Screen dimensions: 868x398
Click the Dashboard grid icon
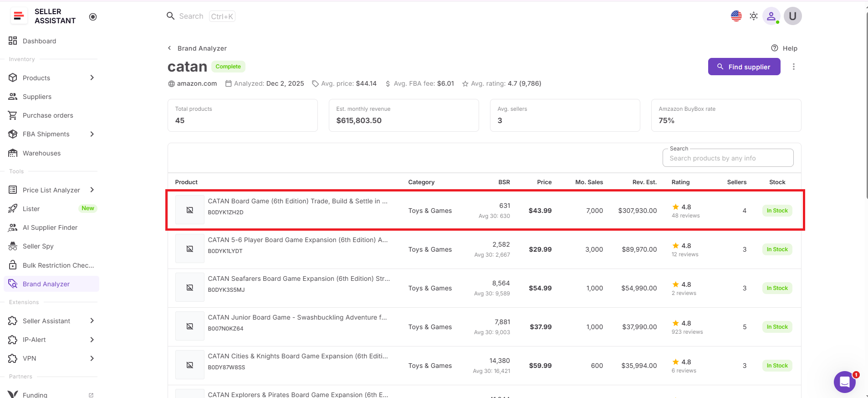pyautogui.click(x=13, y=41)
